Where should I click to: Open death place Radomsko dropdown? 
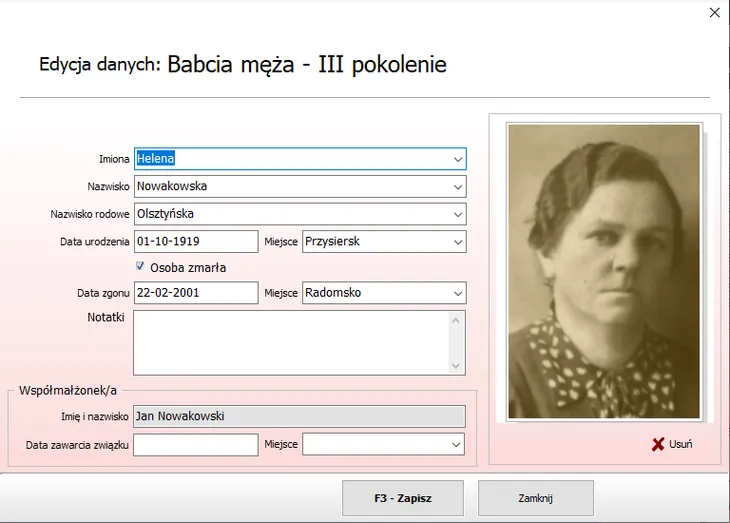(x=458, y=293)
